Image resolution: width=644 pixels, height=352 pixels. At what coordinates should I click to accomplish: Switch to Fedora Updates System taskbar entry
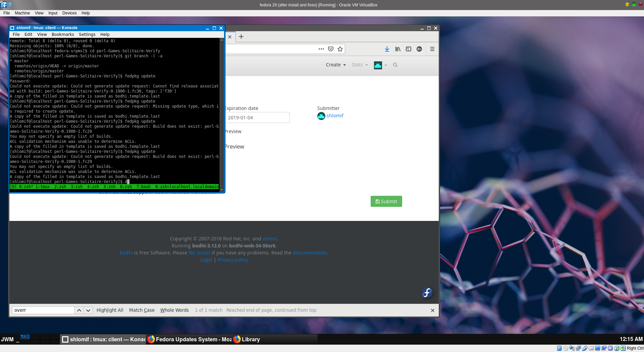point(189,339)
